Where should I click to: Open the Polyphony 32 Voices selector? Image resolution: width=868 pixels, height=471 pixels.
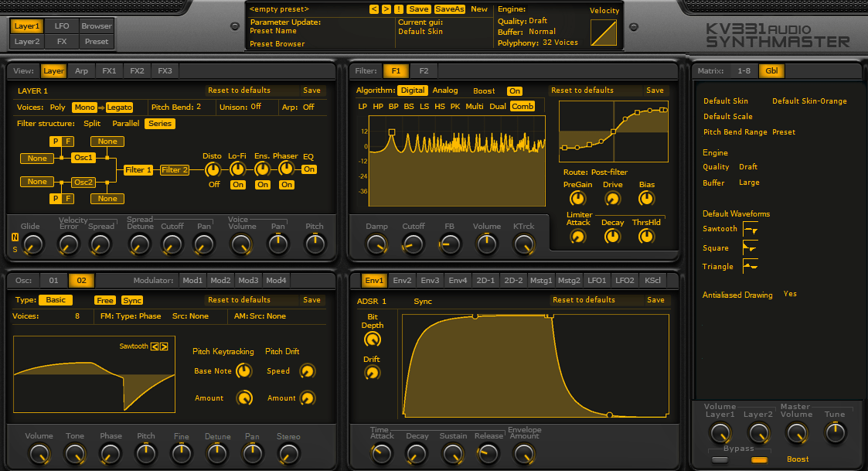pos(560,43)
